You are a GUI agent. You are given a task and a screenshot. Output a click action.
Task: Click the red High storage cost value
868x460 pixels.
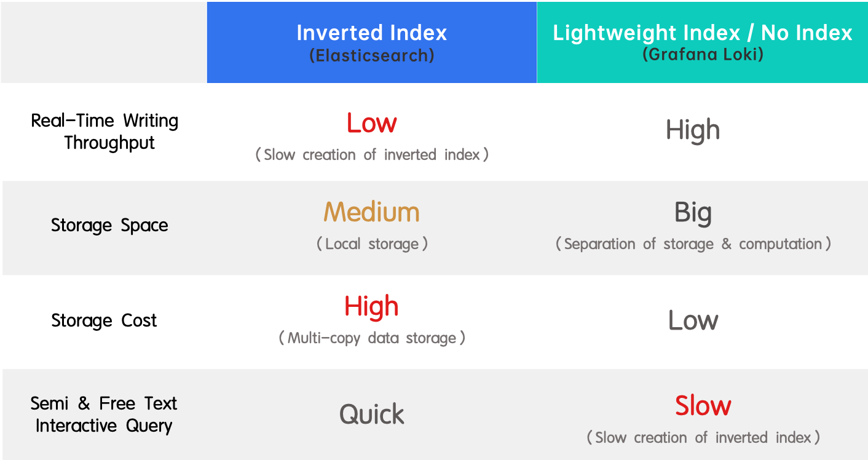click(371, 307)
